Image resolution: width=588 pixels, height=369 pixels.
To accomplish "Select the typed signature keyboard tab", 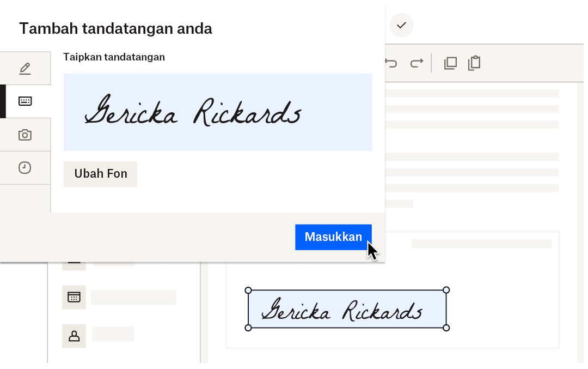I will point(25,101).
